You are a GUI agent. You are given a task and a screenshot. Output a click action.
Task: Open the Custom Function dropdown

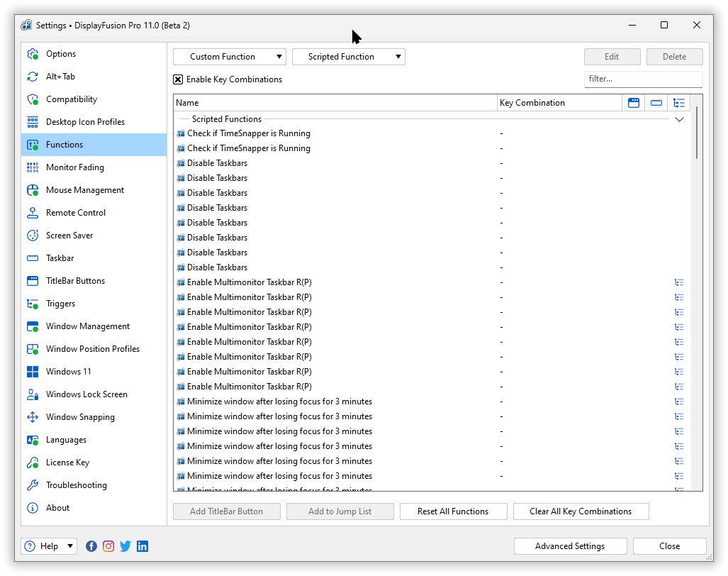click(230, 57)
